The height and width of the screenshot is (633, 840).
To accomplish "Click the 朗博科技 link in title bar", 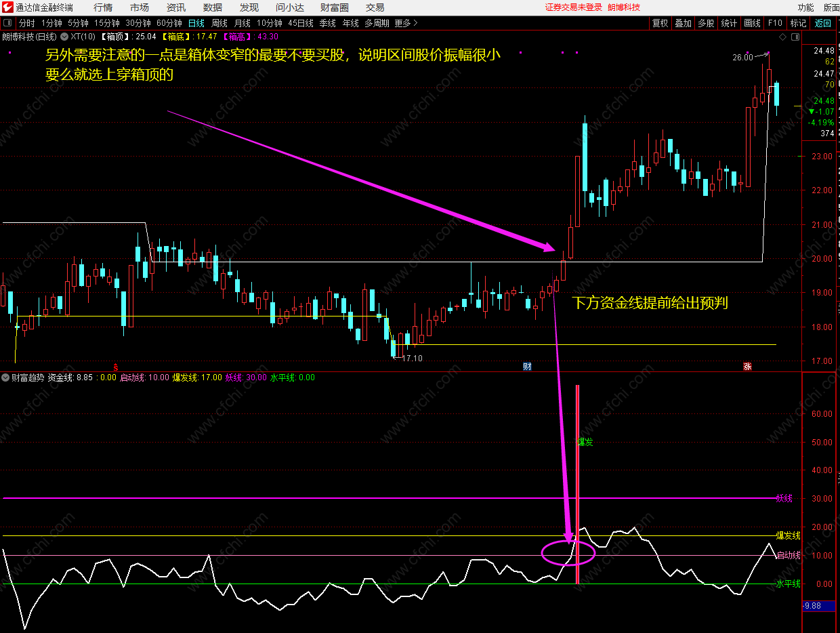I will [x=624, y=7].
